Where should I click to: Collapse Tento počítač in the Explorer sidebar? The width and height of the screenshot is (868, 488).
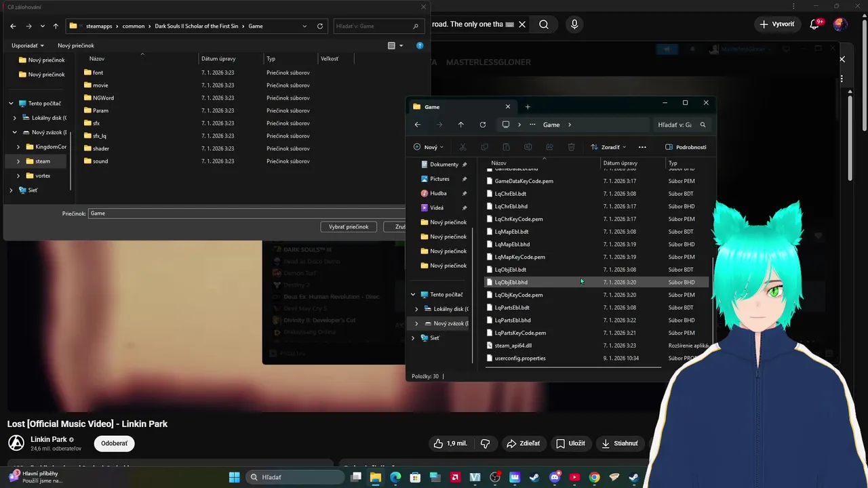413,295
